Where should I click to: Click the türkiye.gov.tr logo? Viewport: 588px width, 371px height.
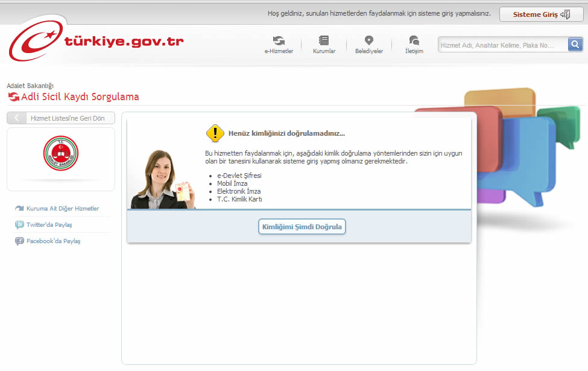[x=96, y=41]
